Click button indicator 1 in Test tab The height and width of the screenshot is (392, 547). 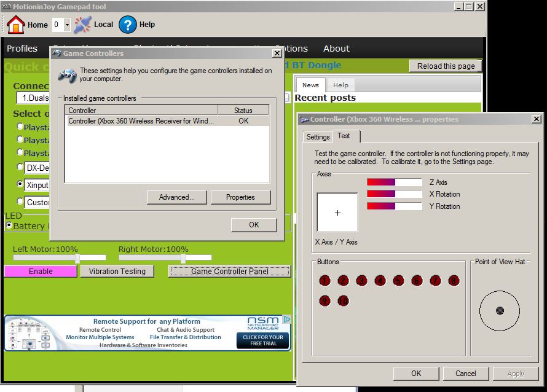click(x=325, y=281)
